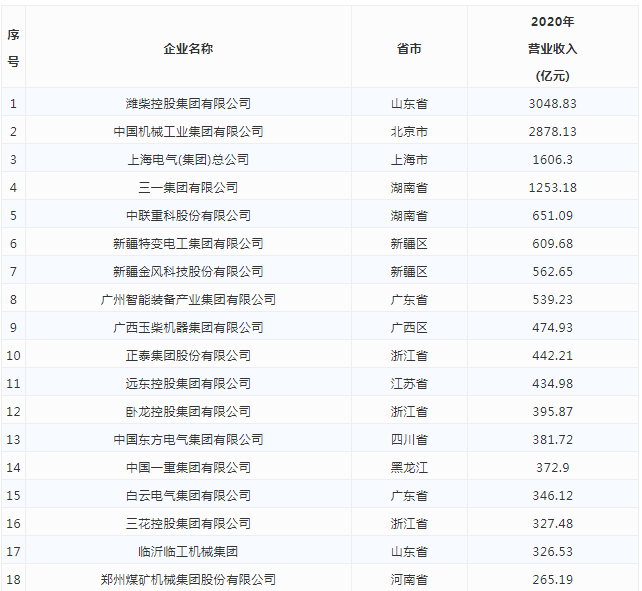Viewport: 642px width, 591px height.
Task: Click revenue value 1253.18
Action: pyautogui.click(x=552, y=188)
